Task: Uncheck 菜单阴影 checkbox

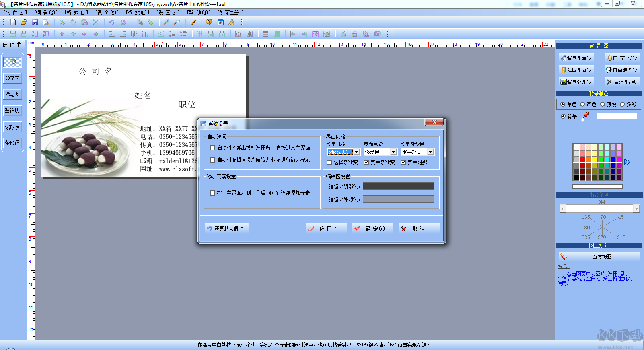Action: 403,163
